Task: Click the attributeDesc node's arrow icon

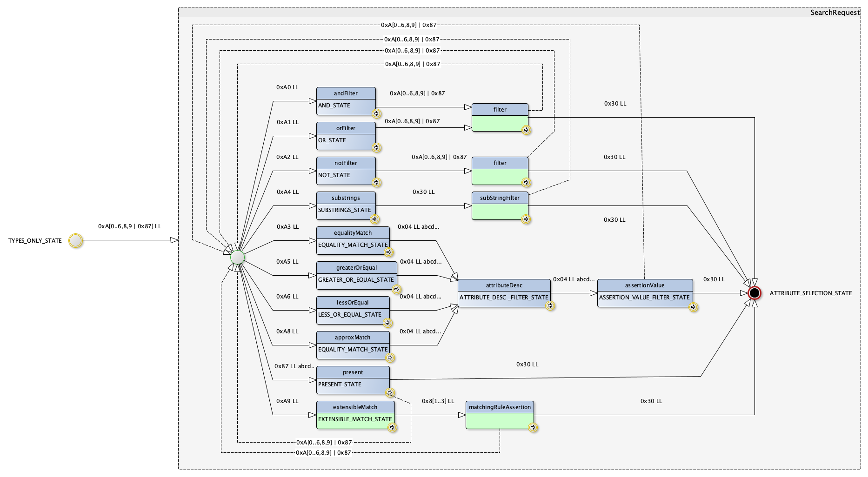Action: coord(550,306)
